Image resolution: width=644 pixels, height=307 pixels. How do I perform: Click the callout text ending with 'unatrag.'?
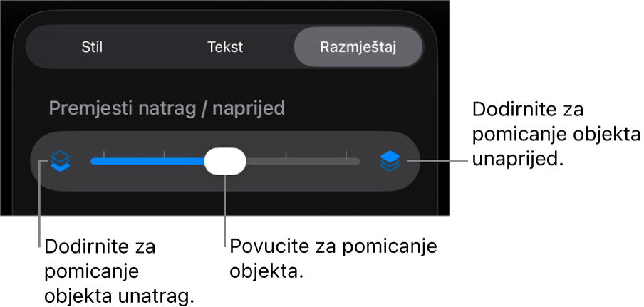click(119, 271)
